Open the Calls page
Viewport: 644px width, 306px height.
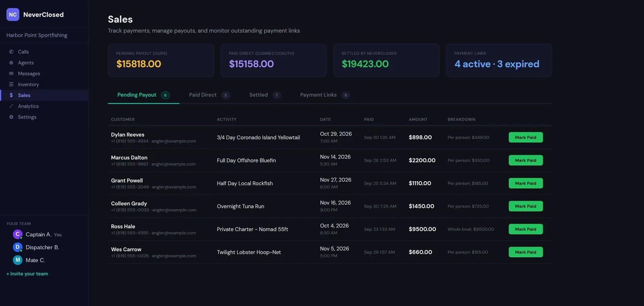click(x=44, y=52)
